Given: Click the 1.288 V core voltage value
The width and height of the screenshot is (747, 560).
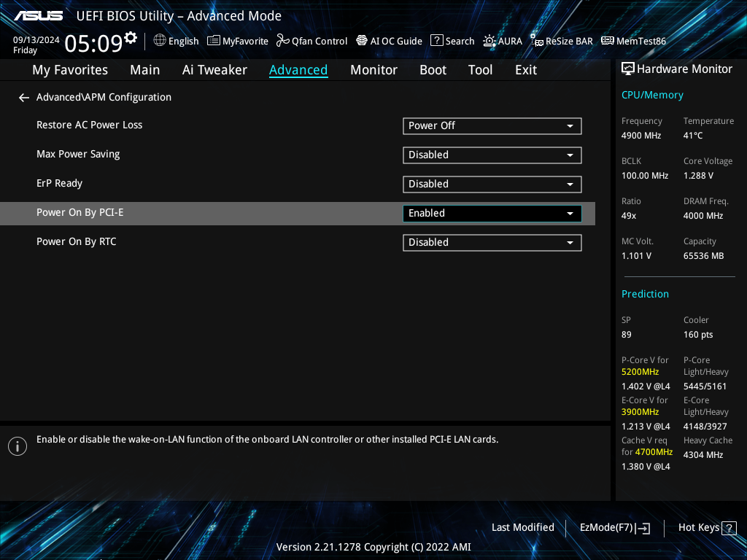Looking at the screenshot, I should pos(698,176).
